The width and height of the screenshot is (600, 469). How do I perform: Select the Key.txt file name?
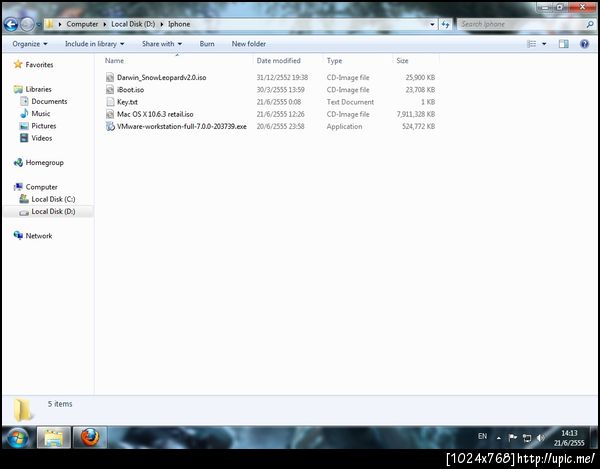127,102
